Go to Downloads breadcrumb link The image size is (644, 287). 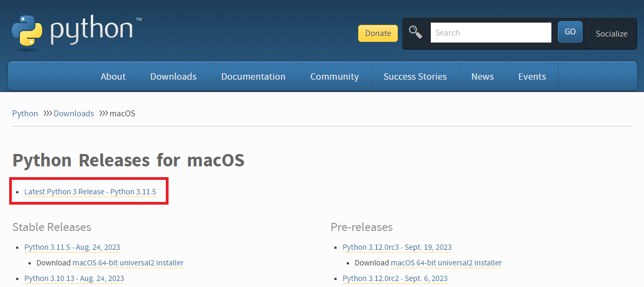pyautogui.click(x=74, y=113)
